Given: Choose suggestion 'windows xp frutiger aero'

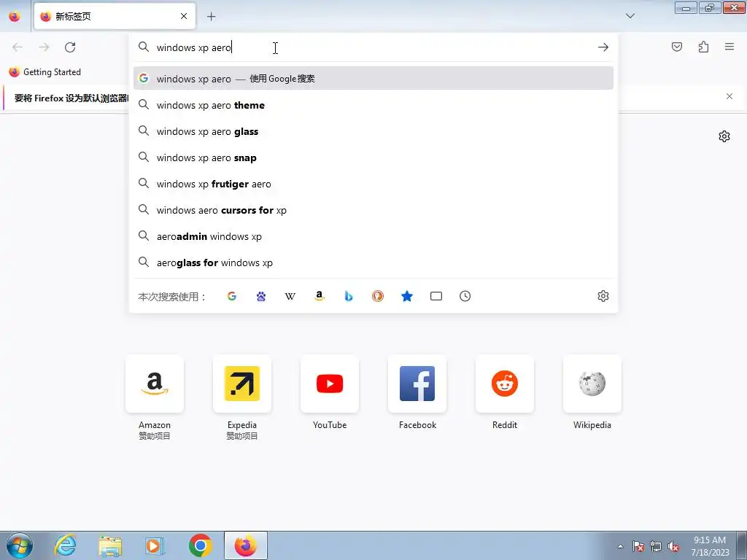Looking at the screenshot, I should [373, 184].
